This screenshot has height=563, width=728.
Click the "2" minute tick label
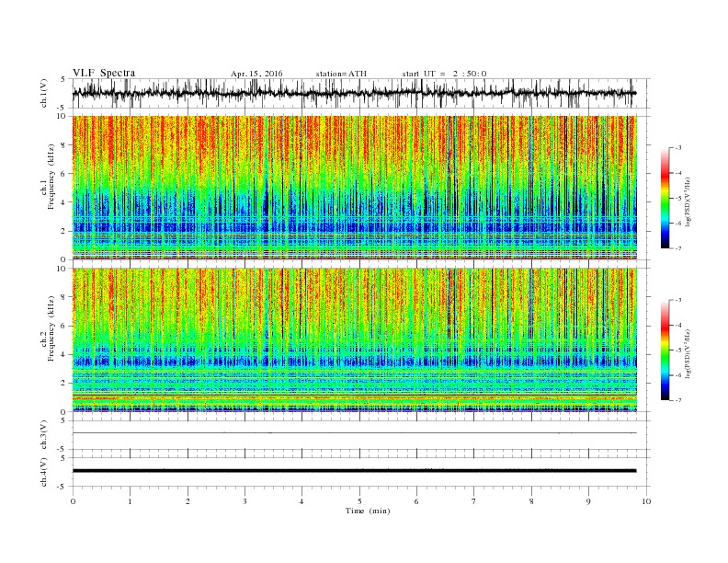(188, 501)
